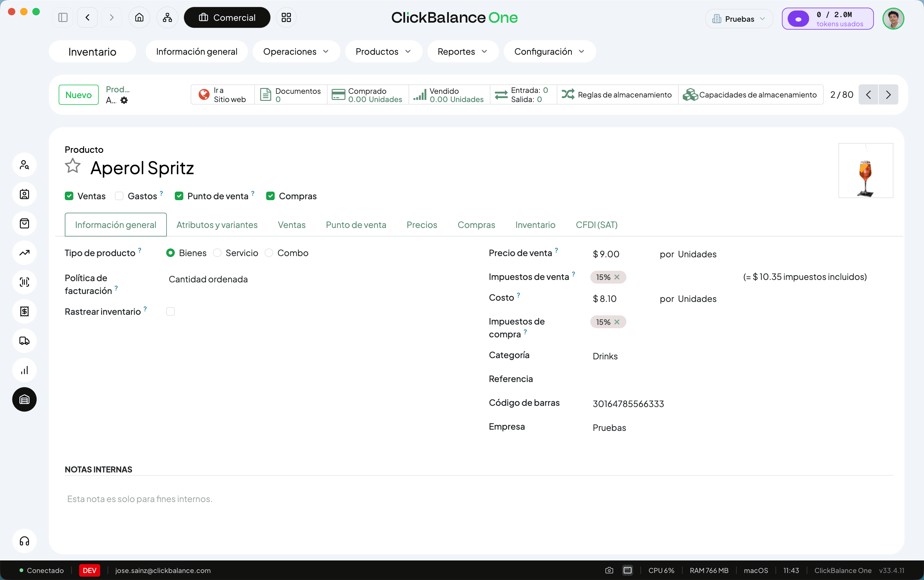Open the barcode scanner sidebar icon
The width and height of the screenshot is (924, 580).
(24, 282)
